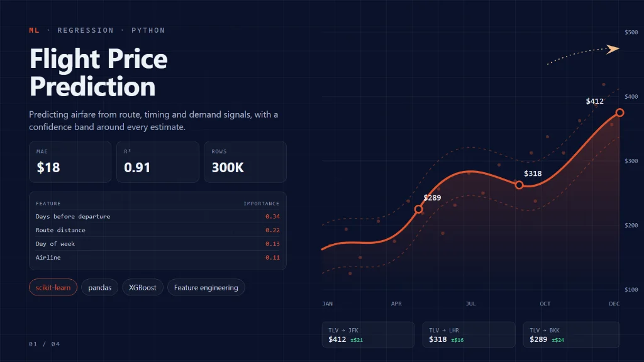Screen dimensions: 644x362
Task: Select the "PYTHON" label in the header
Action: click(148, 30)
